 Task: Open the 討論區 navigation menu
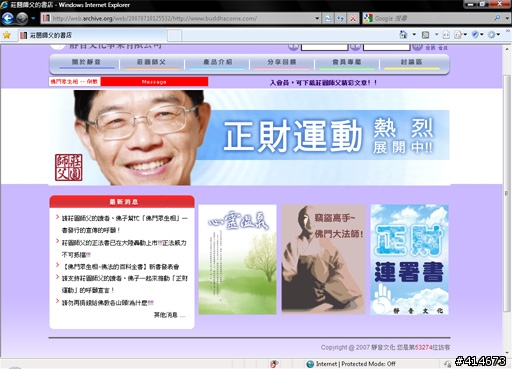coord(411,62)
